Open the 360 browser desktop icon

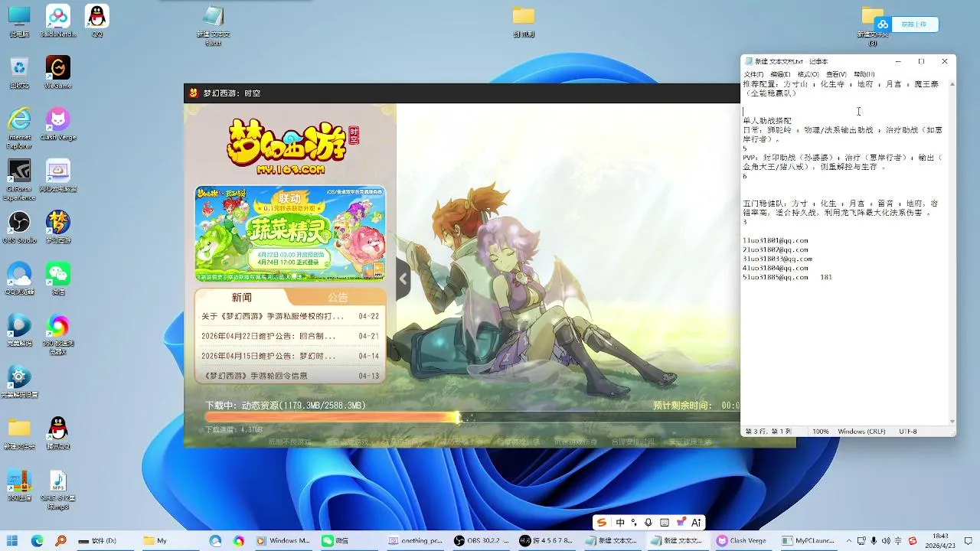pos(58,334)
